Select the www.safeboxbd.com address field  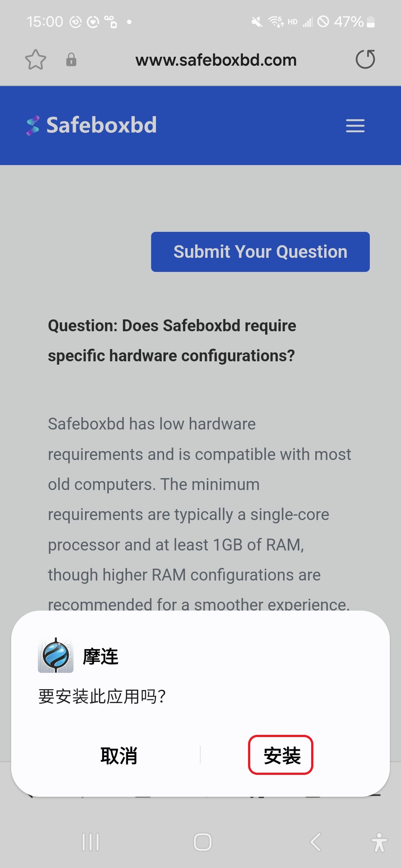tap(216, 60)
